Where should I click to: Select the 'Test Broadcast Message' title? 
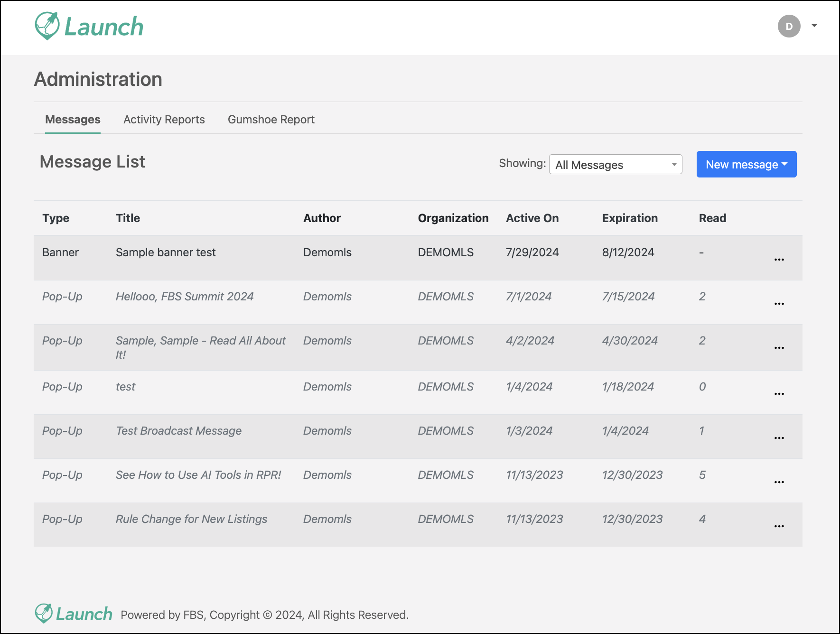[x=178, y=431]
